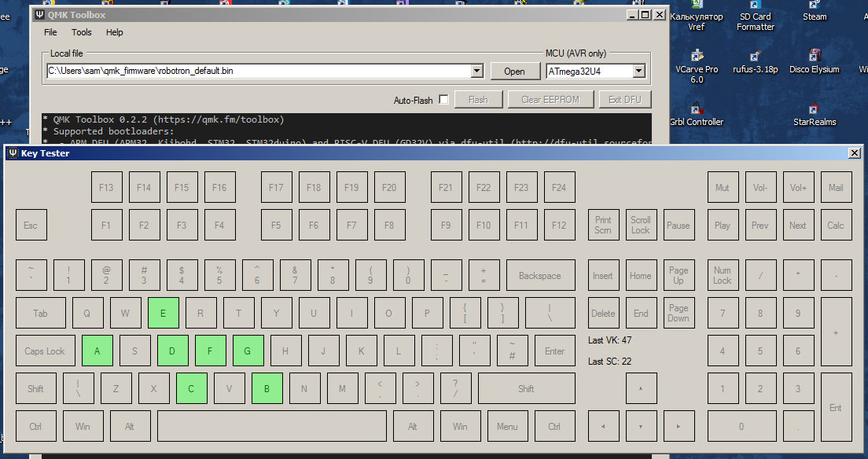Open the VCarve Pro 6.0 desktop icon
Viewport: 868px width, 459px height.
point(697,66)
